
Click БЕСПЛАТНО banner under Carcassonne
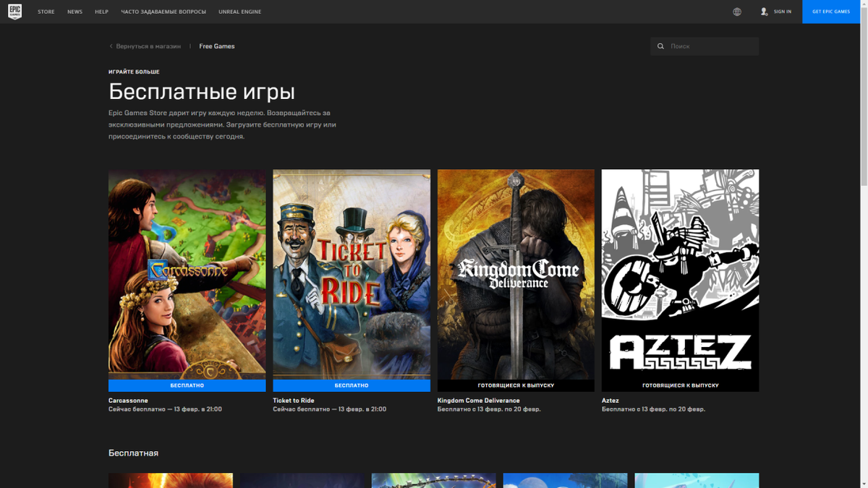187,385
